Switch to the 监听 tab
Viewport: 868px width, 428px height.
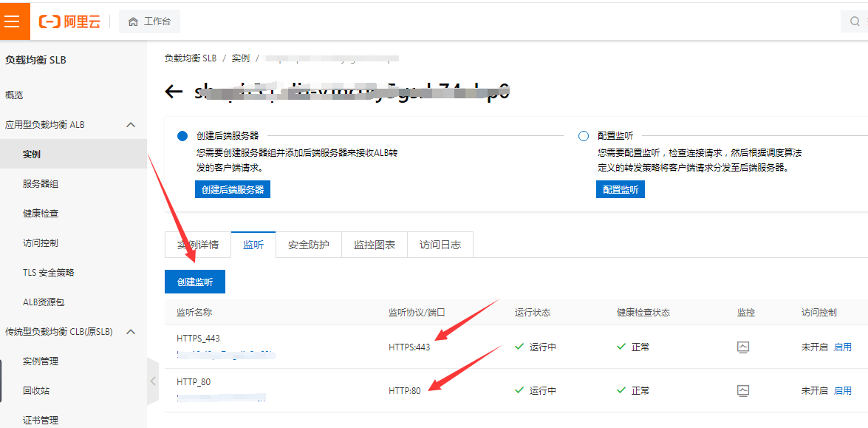click(x=253, y=245)
